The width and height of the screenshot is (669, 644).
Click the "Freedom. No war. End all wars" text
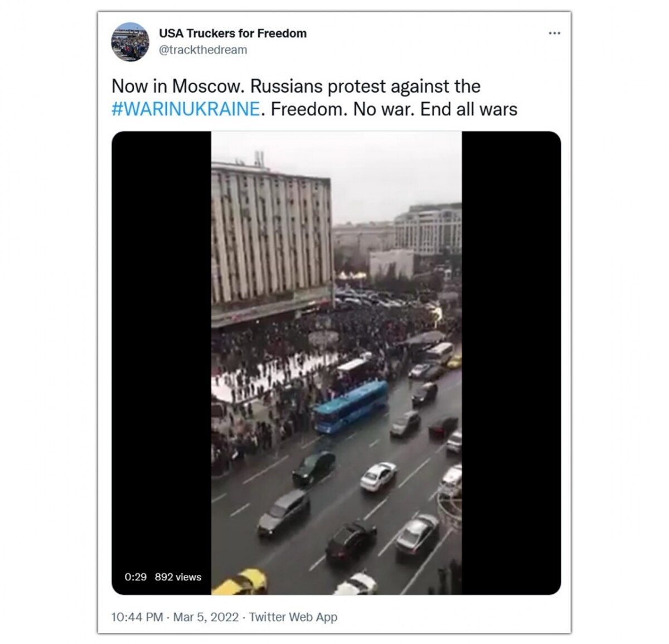click(x=394, y=109)
